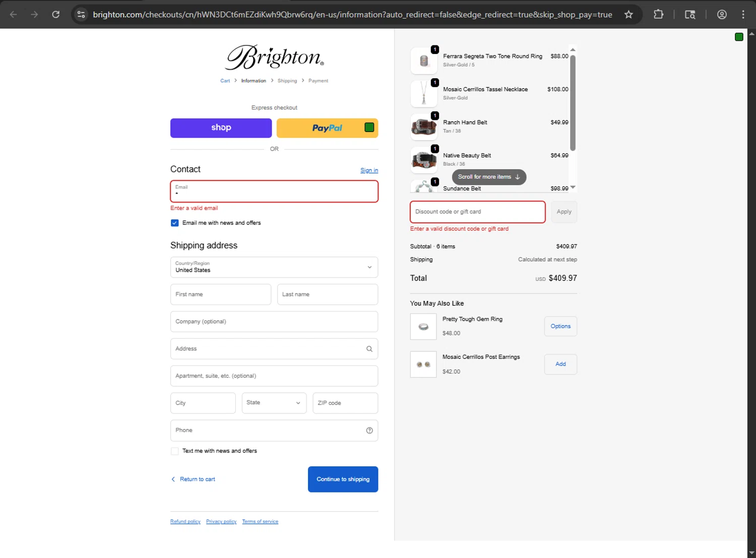Click the Sign in link
Viewport: 756px width, 558px height.
[x=369, y=170]
